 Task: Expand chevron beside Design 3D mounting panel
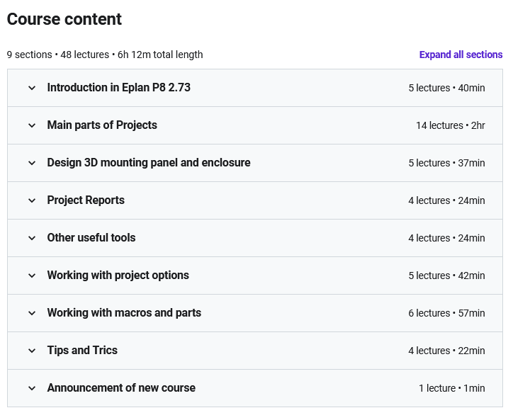pos(32,163)
